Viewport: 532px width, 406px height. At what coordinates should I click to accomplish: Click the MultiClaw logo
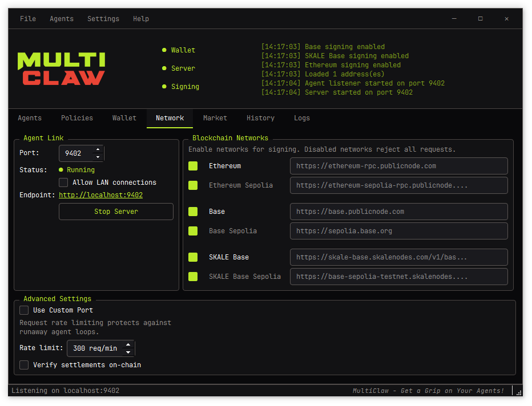pos(62,68)
